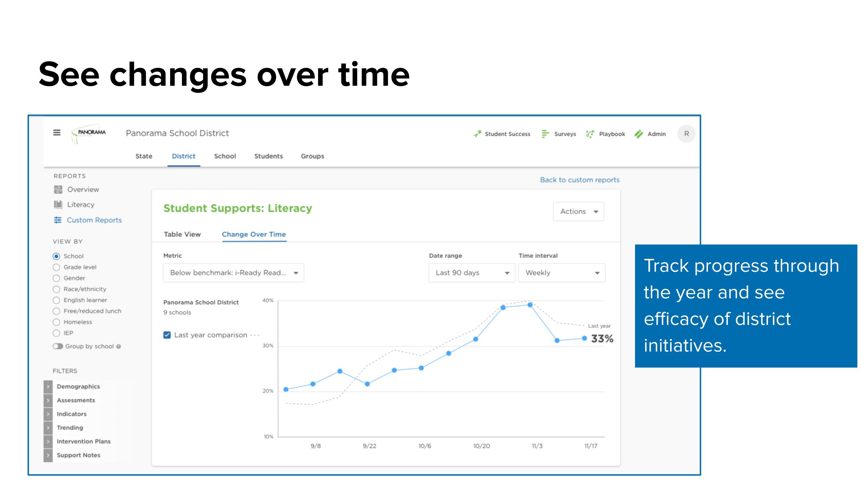Uncheck Last year comparison checkbox

167,335
